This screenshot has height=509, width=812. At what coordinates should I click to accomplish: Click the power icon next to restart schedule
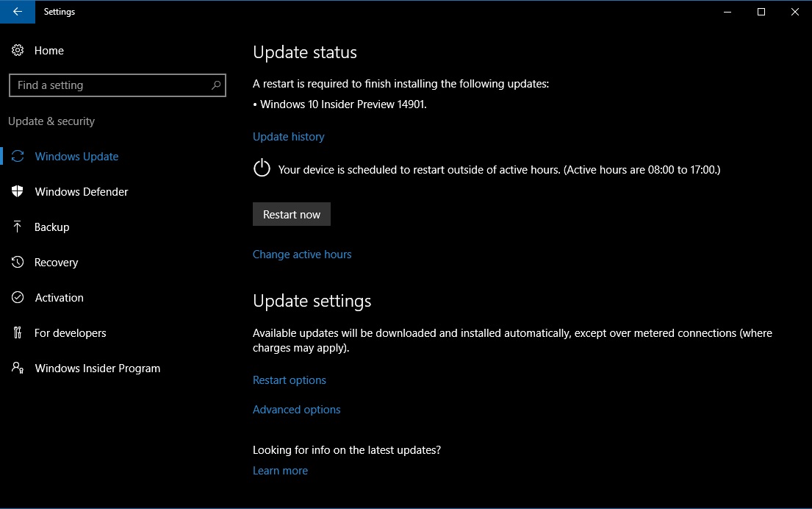(262, 168)
